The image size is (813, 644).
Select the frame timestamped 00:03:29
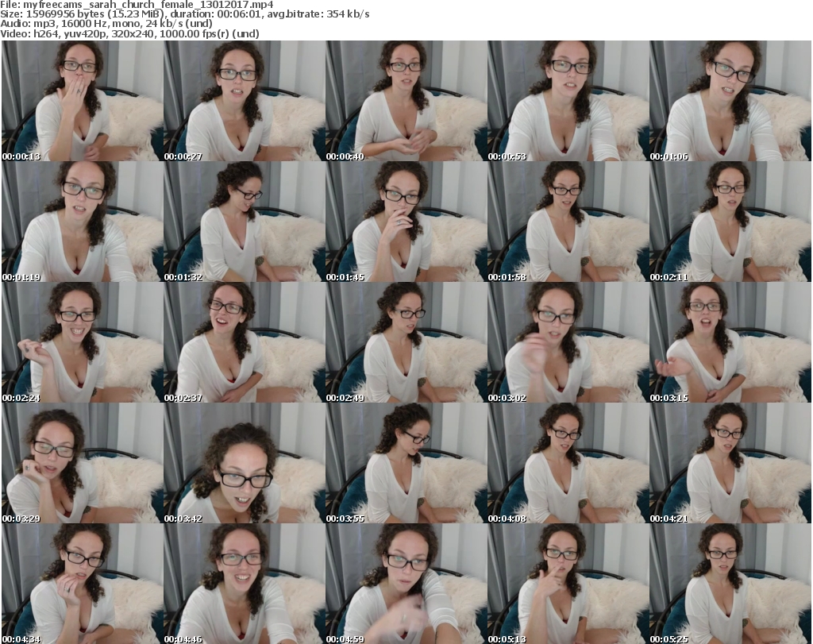[x=83, y=463]
